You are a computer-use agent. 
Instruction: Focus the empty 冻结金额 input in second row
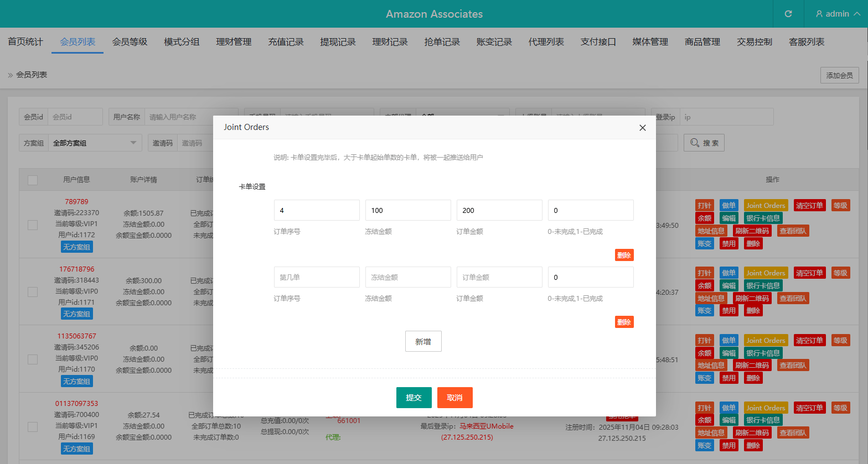tap(408, 278)
